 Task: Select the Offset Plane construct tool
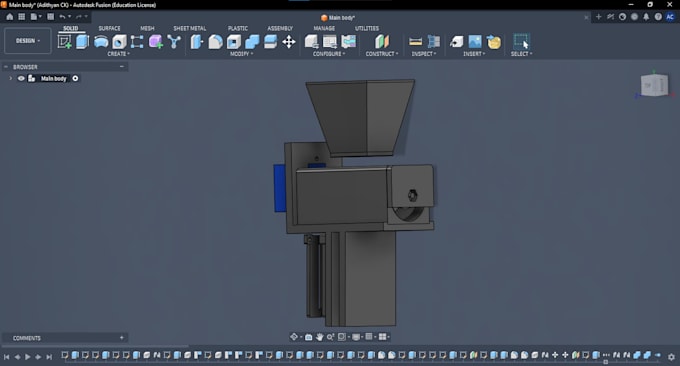coord(382,42)
